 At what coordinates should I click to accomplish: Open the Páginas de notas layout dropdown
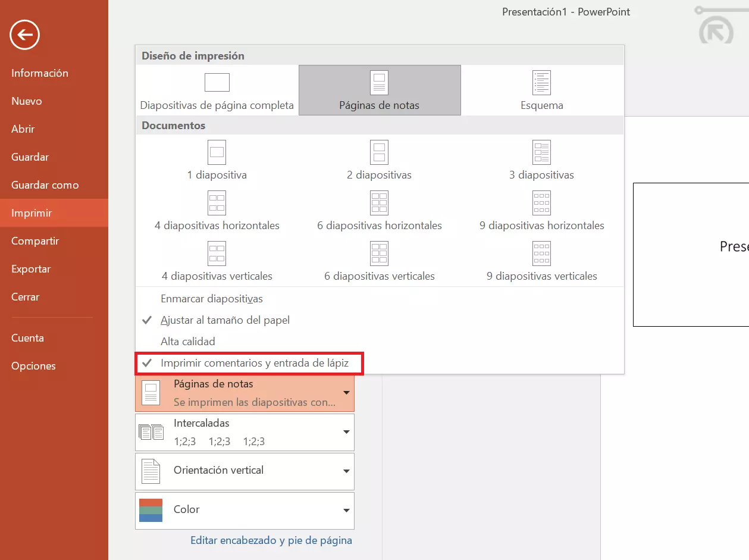245,393
